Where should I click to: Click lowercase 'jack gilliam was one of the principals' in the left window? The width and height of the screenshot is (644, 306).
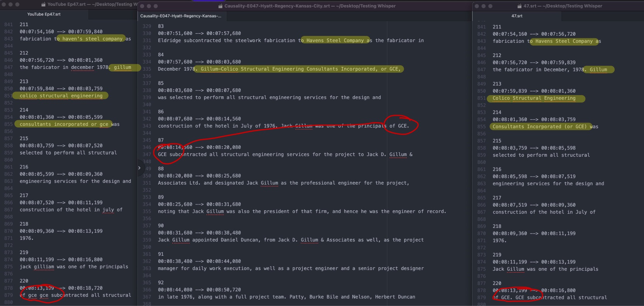pos(74,267)
